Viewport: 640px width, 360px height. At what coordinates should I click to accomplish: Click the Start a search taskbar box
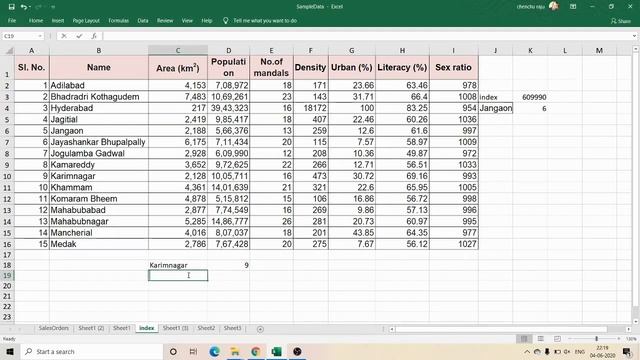tap(91, 351)
